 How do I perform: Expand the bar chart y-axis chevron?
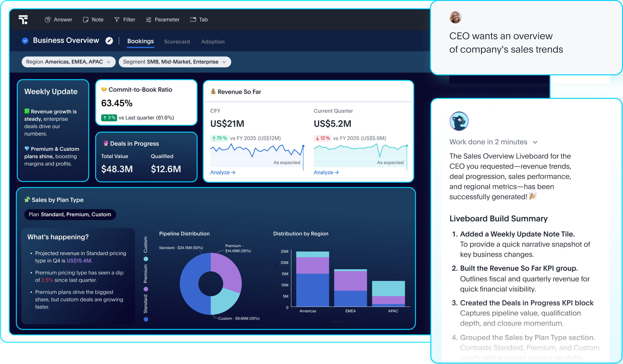point(275,265)
